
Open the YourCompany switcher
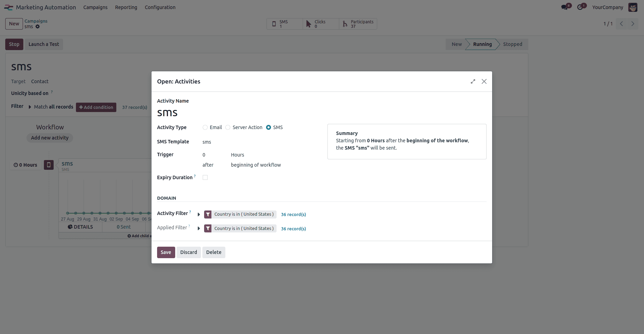(x=608, y=7)
